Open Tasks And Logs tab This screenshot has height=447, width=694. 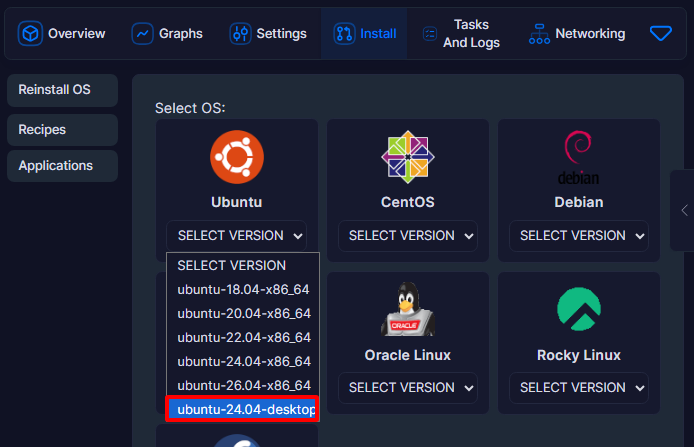(x=462, y=34)
